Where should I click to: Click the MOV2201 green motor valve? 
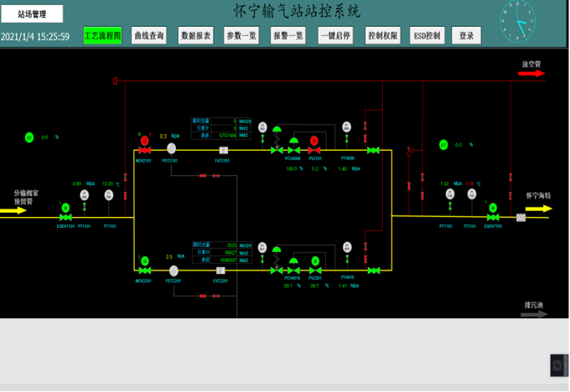[x=143, y=260]
